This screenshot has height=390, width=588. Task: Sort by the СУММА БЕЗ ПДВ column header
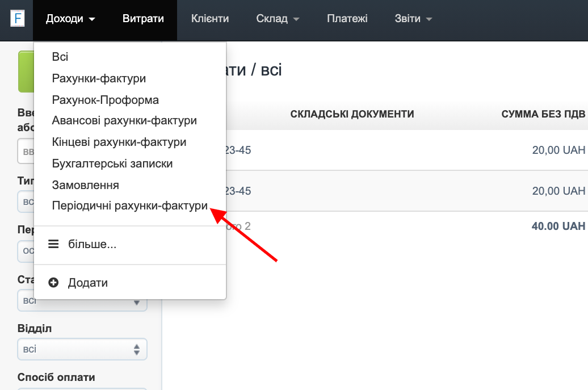tap(543, 114)
